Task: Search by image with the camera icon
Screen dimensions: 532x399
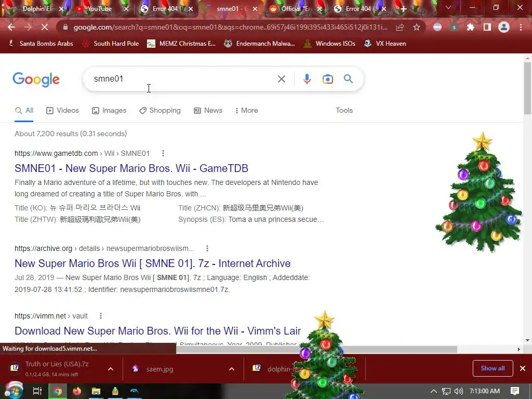Action: point(327,79)
